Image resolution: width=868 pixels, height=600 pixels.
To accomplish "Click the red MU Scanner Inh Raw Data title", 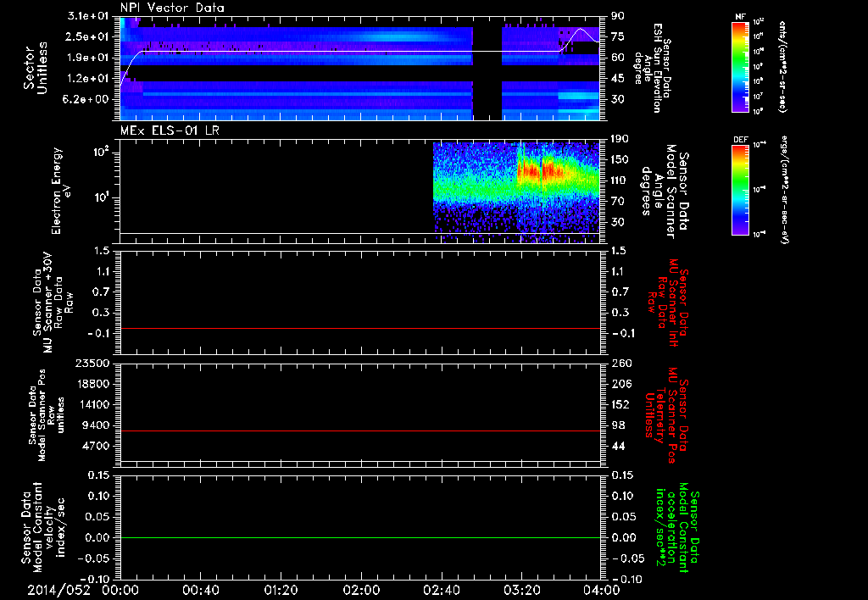I will coord(669,303).
